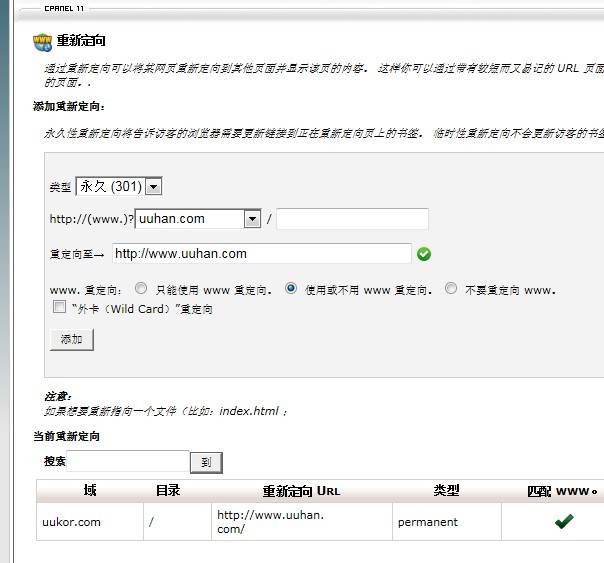
Task: Click the green validation checkmark icon
Action: pos(424,254)
